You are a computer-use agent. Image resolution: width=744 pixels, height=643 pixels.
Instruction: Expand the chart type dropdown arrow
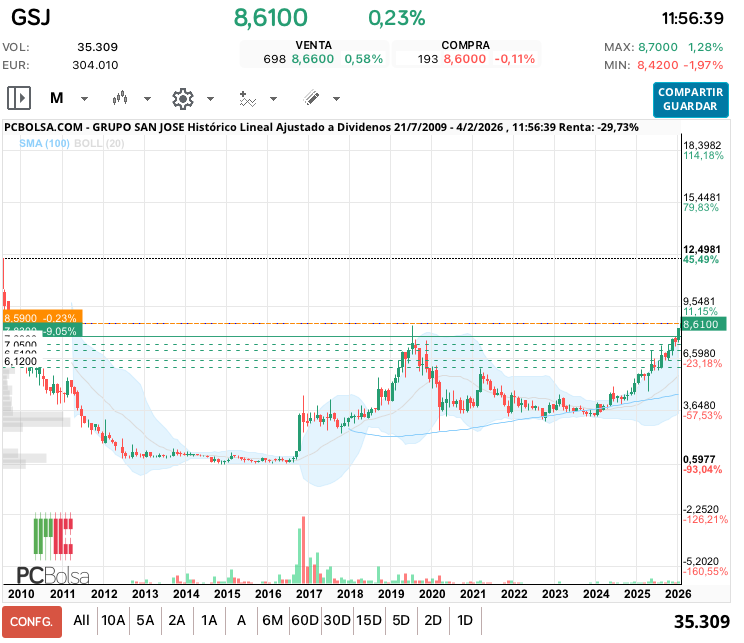(x=147, y=99)
